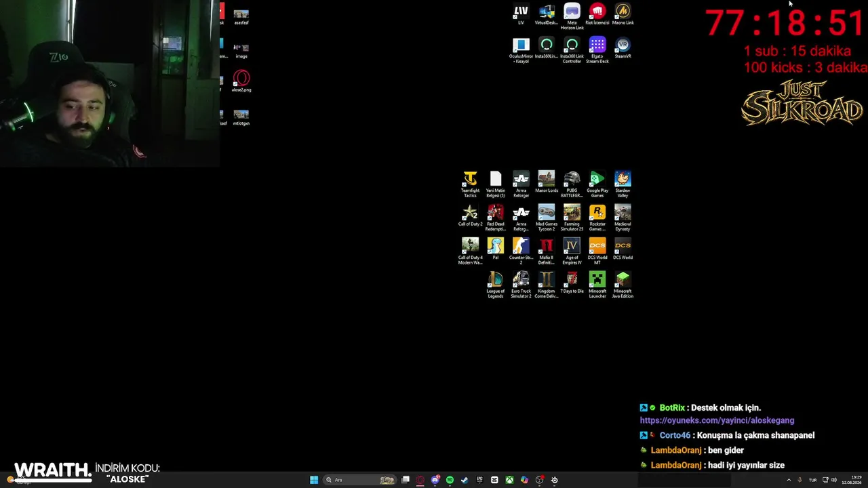Open Yeni Metin Belgesi (3) text file

coord(496,184)
